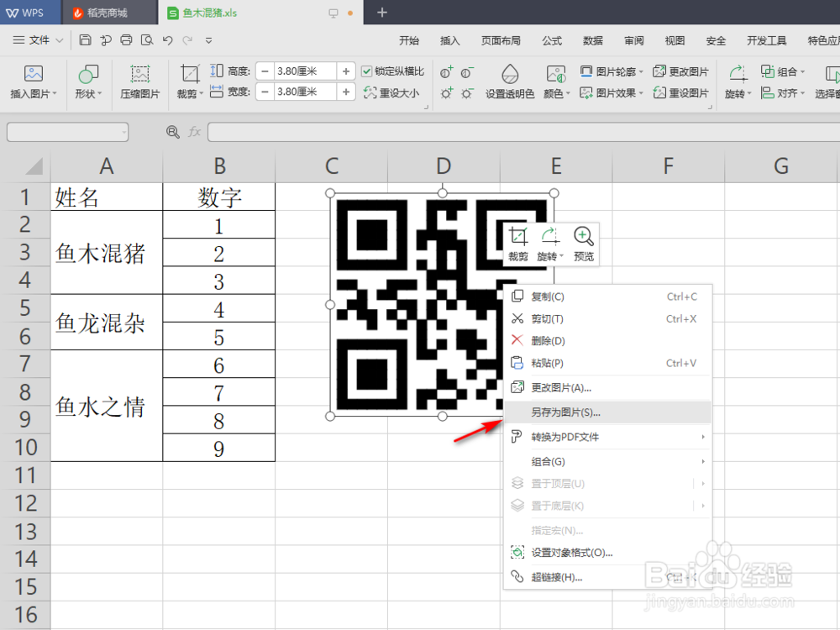Open the File menu dropdown

pos(38,40)
